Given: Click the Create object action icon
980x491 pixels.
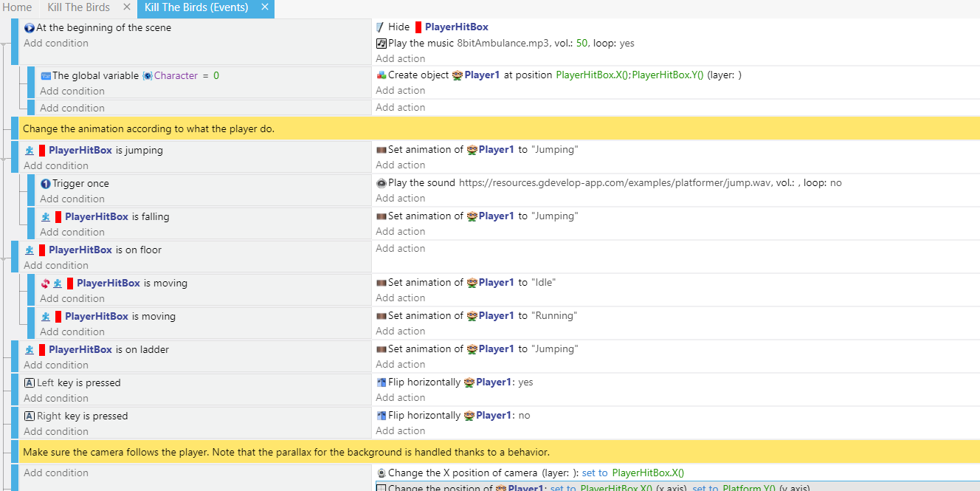Looking at the screenshot, I should click(x=381, y=75).
